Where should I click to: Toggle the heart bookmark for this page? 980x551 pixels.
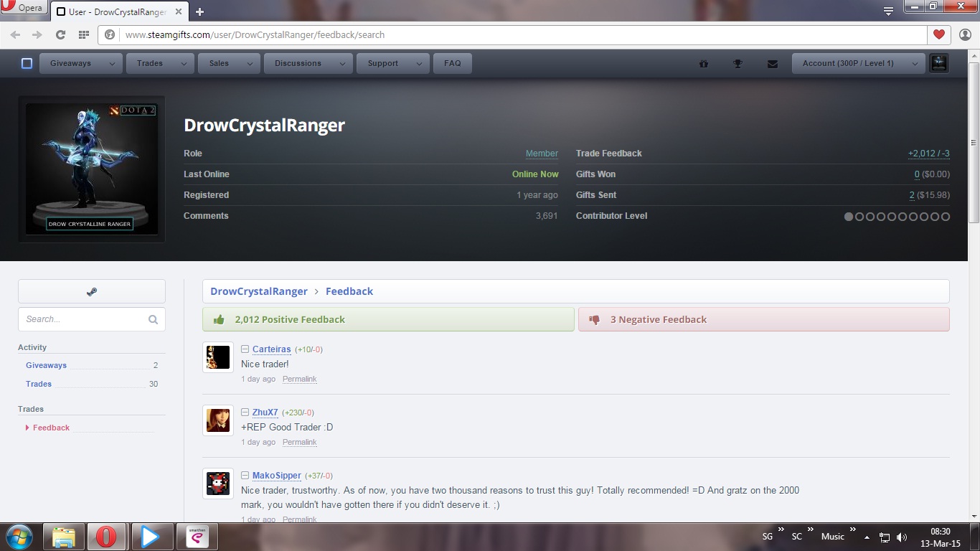[x=938, y=34]
